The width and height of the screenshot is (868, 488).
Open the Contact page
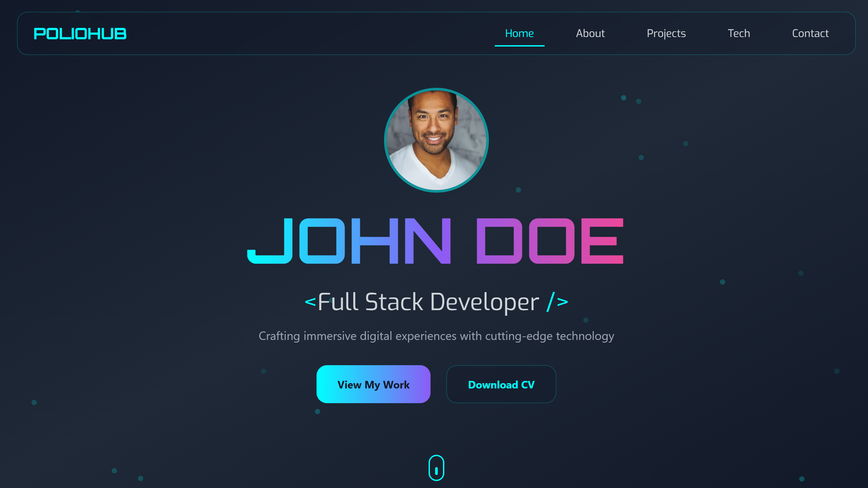[810, 33]
